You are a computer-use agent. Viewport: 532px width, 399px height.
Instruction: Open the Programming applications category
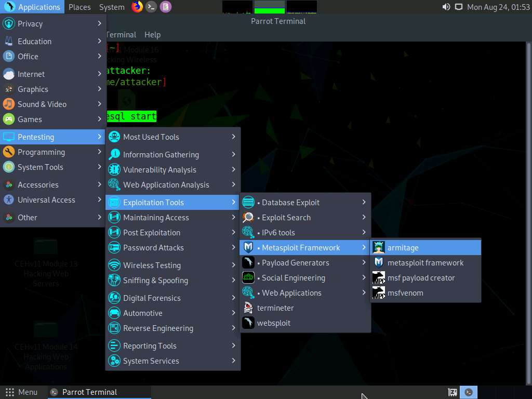[53, 152]
